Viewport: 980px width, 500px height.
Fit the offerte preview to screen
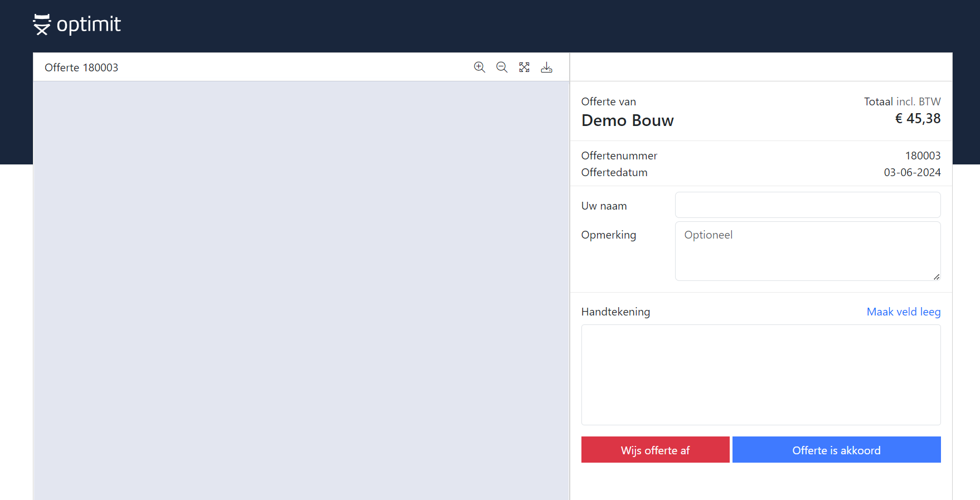point(525,67)
